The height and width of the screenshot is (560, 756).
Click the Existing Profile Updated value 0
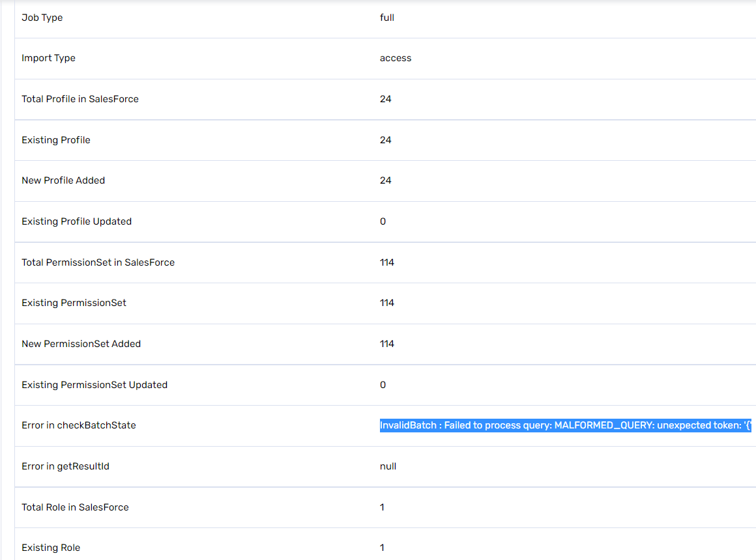383,221
